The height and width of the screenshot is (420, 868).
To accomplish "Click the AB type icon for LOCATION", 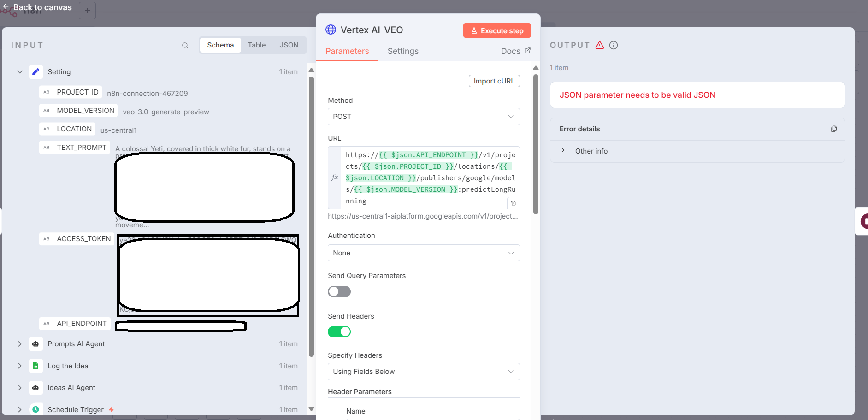I will click(x=47, y=129).
